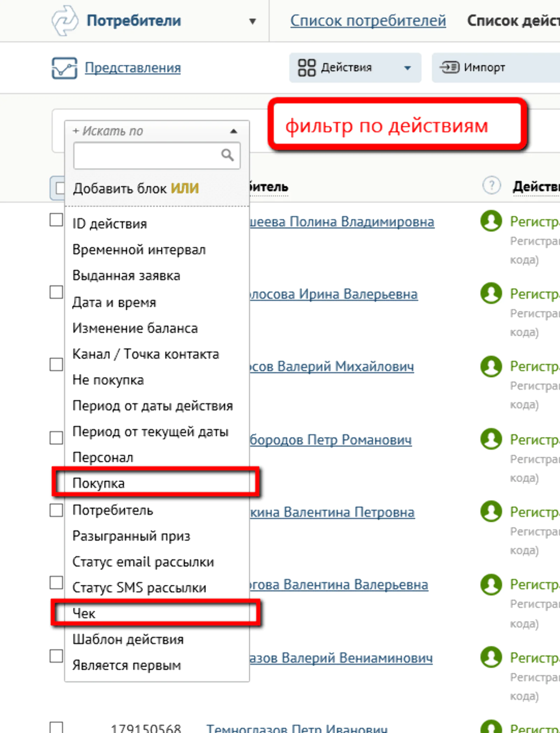
Task: Click green user icon beside Ирина Валерьевна
Action: [x=491, y=293]
